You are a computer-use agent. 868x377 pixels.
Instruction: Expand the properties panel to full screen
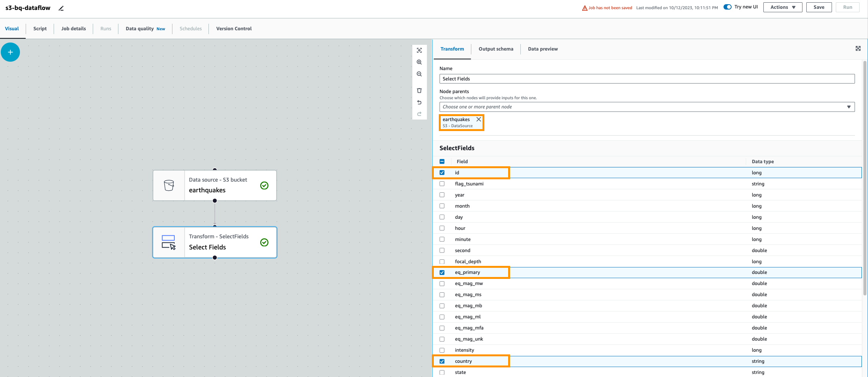coord(858,48)
